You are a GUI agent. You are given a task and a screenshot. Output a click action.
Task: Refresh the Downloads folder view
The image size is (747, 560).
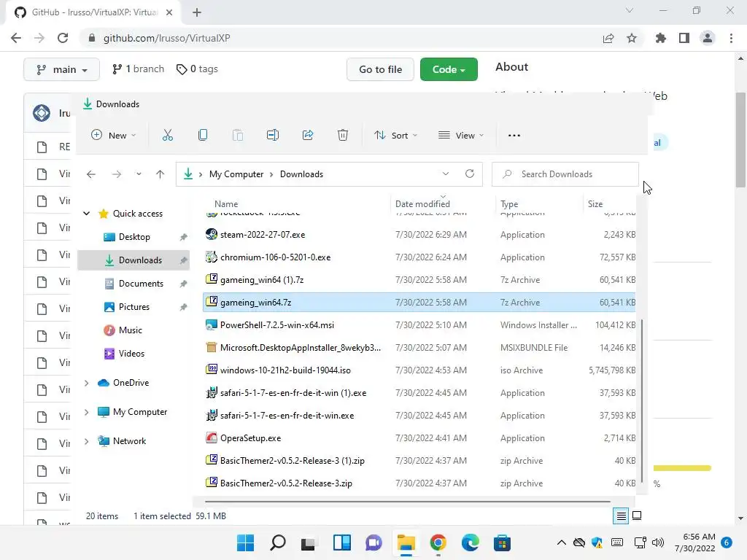pos(470,174)
